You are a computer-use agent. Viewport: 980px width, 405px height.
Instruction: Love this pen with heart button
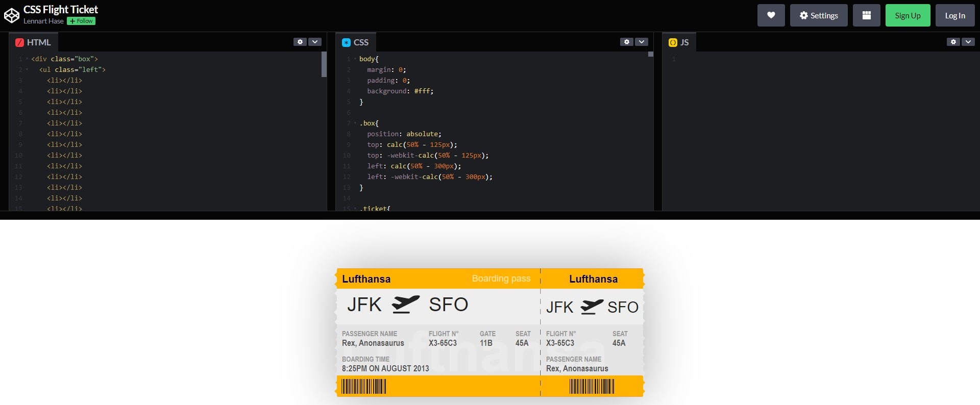(x=771, y=15)
